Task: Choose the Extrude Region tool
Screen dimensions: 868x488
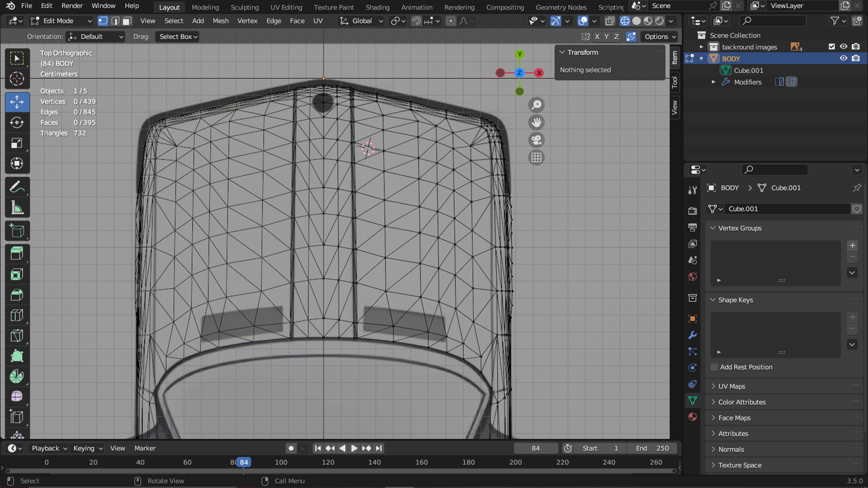Action: coord(17,253)
